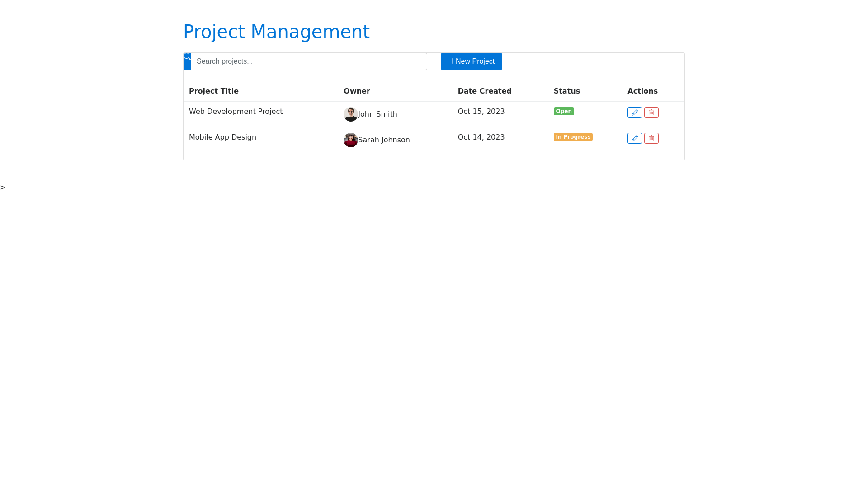868x488 pixels.
Task: Click the Owner column header
Action: pyautogui.click(x=356, y=91)
